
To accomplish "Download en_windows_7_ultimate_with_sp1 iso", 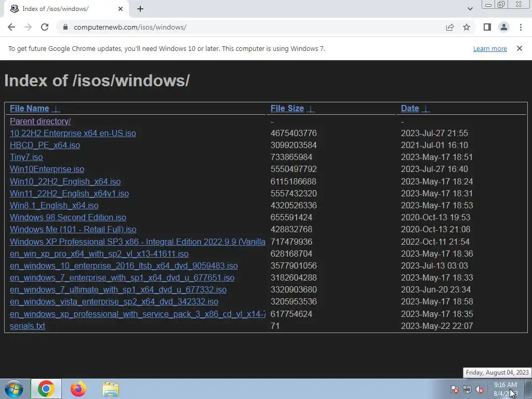I will pyautogui.click(x=118, y=289).
